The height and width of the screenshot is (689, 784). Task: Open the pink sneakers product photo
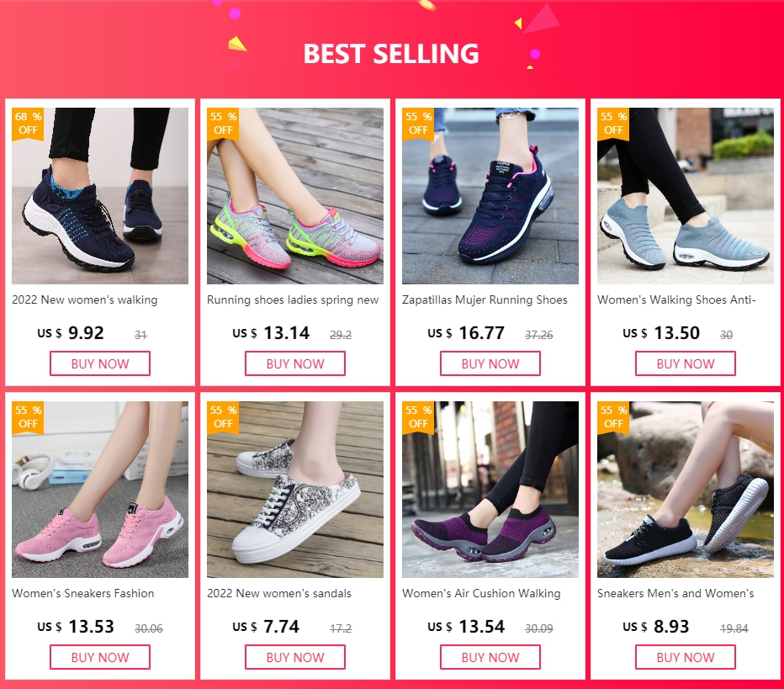[100, 490]
